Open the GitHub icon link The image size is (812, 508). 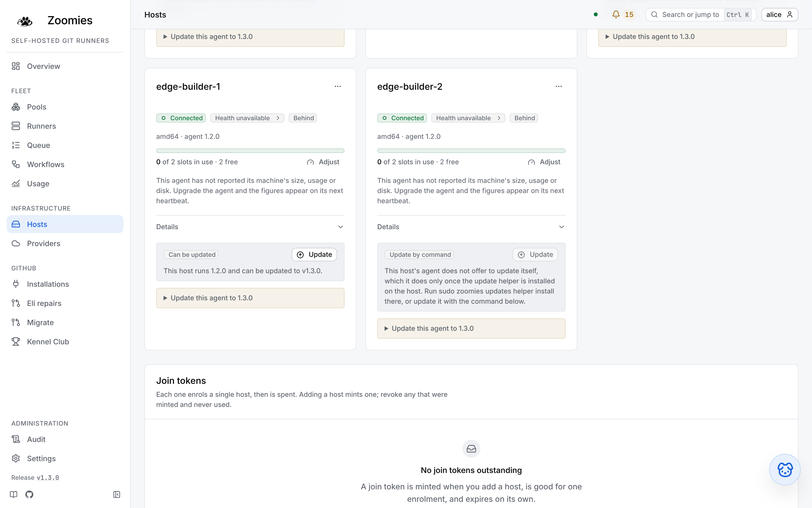coord(29,494)
